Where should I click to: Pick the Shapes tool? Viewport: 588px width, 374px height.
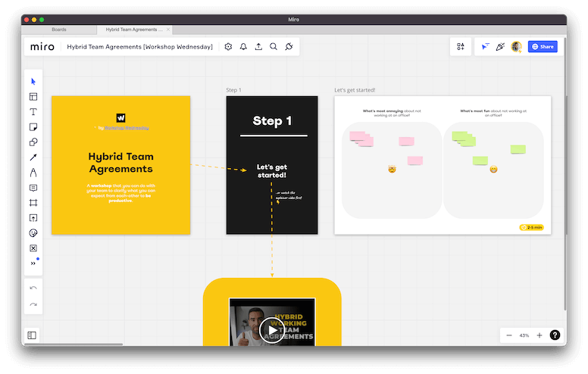(x=33, y=142)
